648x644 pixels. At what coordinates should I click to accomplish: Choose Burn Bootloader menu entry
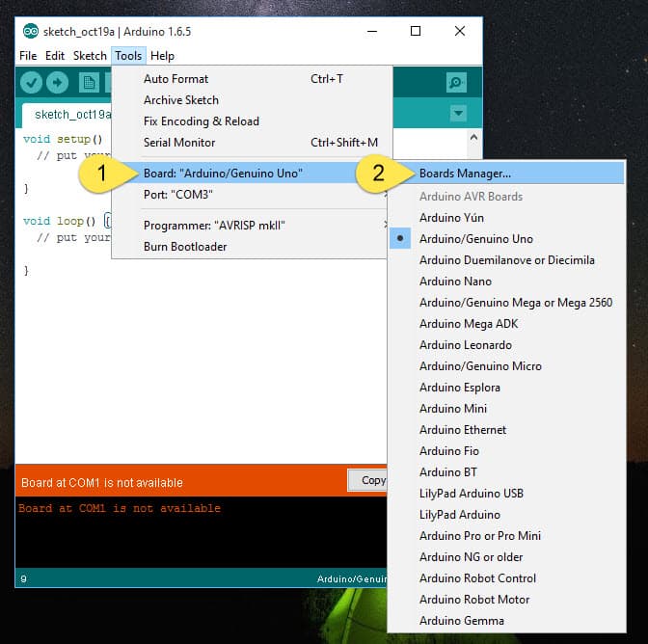tap(185, 247)
